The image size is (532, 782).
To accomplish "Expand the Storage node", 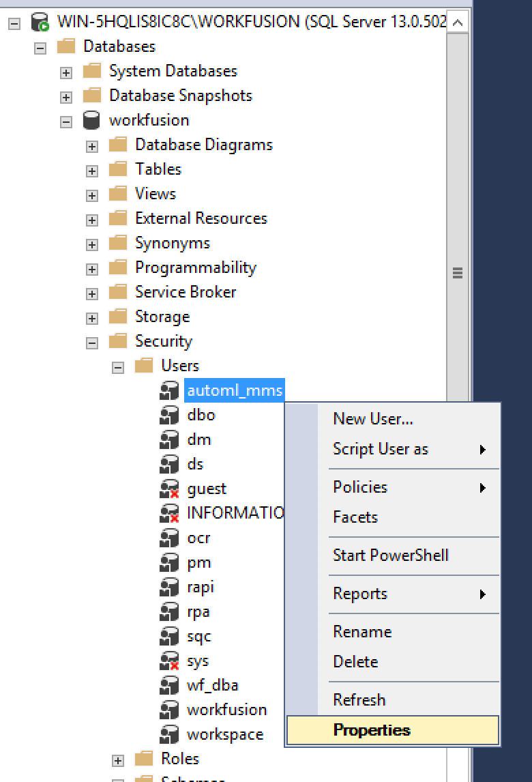I will [92, 319].
